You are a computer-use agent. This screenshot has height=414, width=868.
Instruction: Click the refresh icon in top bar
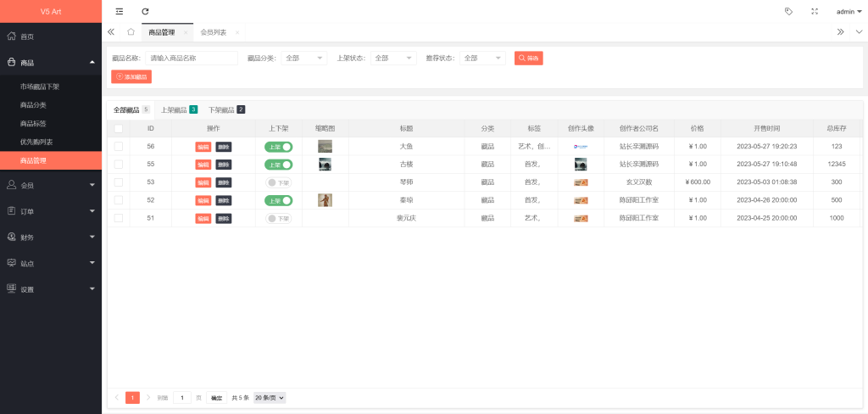(x=146, y=11)
